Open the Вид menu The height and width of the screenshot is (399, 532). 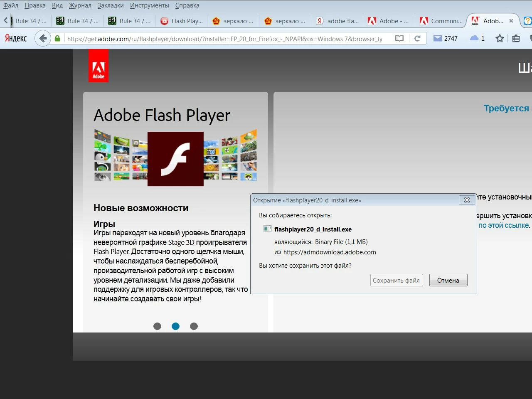click(x=57, y=5)
